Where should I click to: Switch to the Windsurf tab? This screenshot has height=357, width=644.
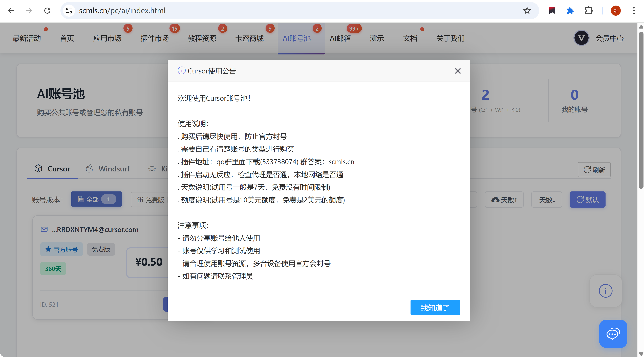coord(108,169)
